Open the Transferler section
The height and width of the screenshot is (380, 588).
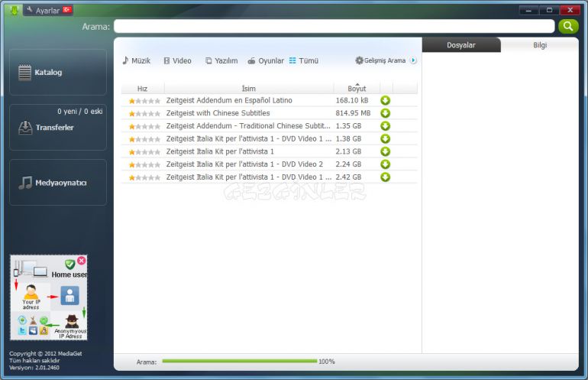(x=58, y=127)
